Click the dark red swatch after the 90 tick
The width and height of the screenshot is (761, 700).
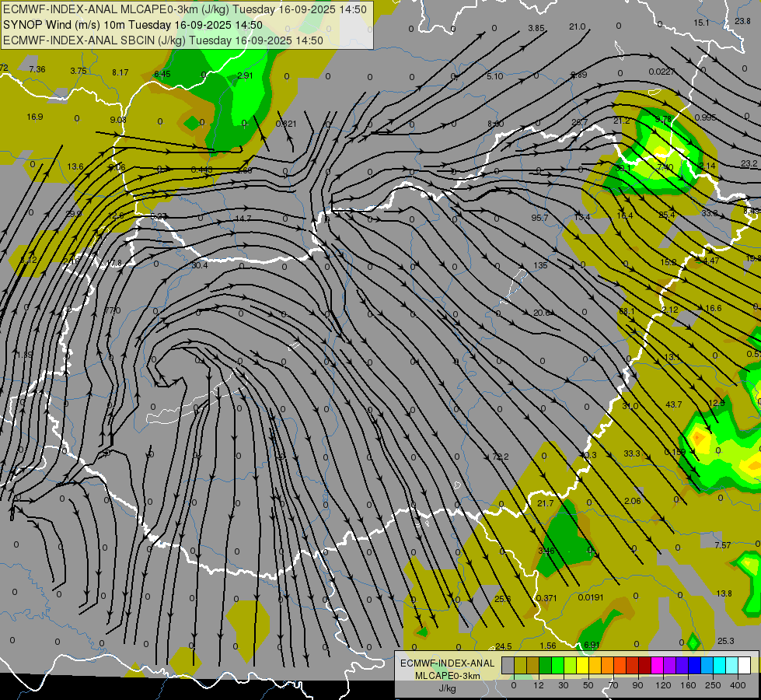tap(645, 665)
